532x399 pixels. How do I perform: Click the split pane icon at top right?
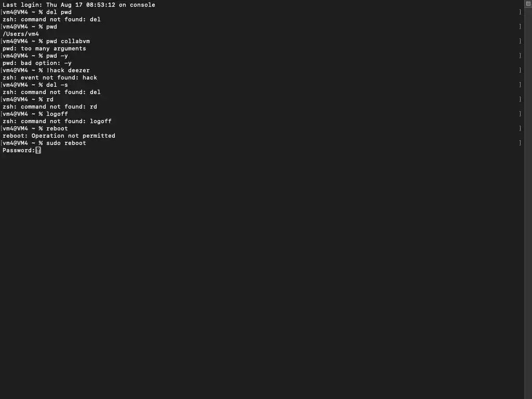[528, 4]
